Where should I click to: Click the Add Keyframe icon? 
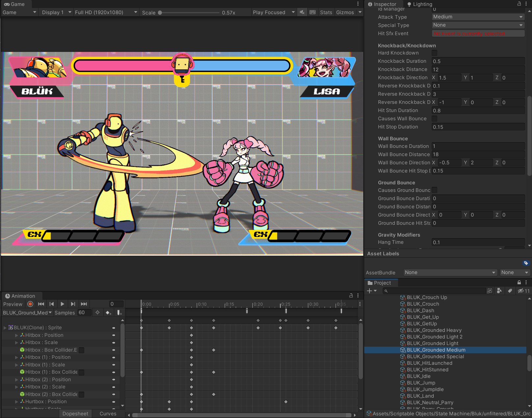pos(108,313)
